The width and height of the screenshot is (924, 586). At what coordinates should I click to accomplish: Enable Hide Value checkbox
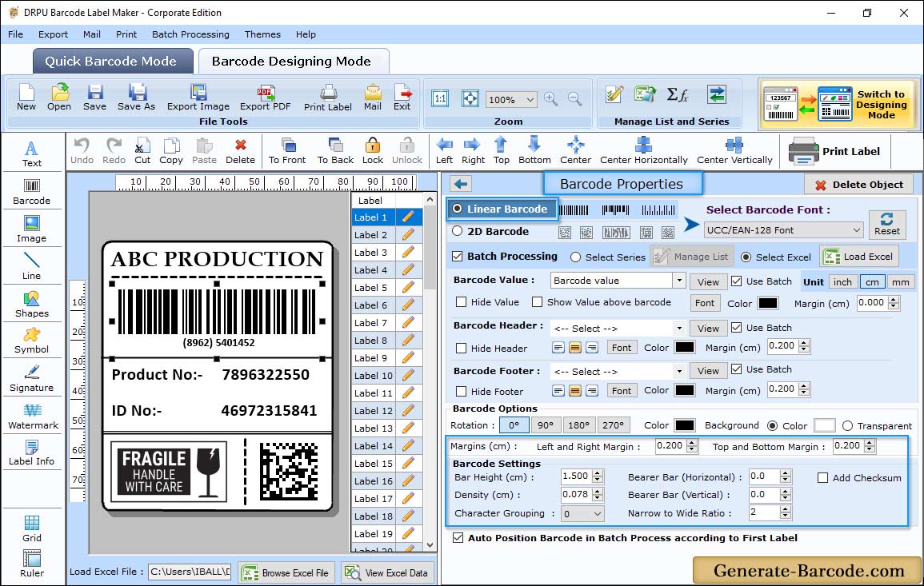[462, 302]
